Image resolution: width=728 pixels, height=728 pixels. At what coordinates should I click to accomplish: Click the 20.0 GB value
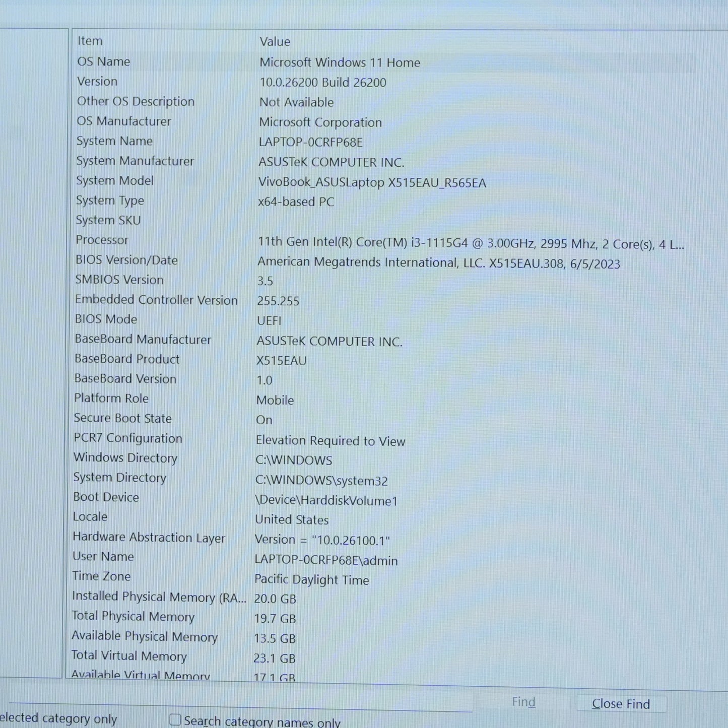pyautogui.click(x=275, y=599)
